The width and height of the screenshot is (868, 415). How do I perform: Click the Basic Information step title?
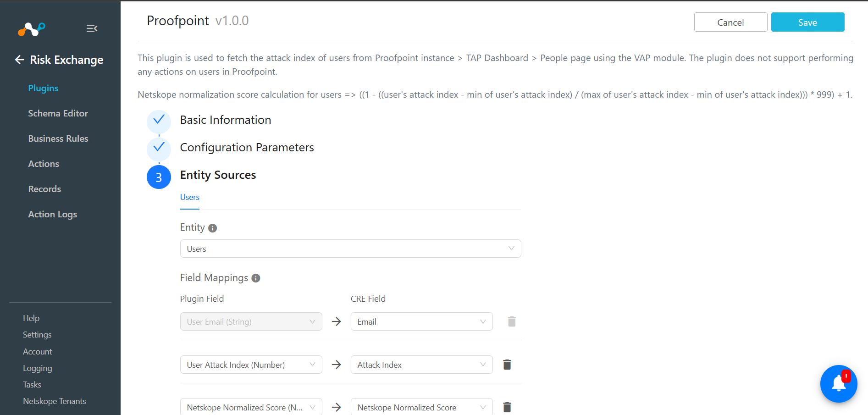coord(226,120)
